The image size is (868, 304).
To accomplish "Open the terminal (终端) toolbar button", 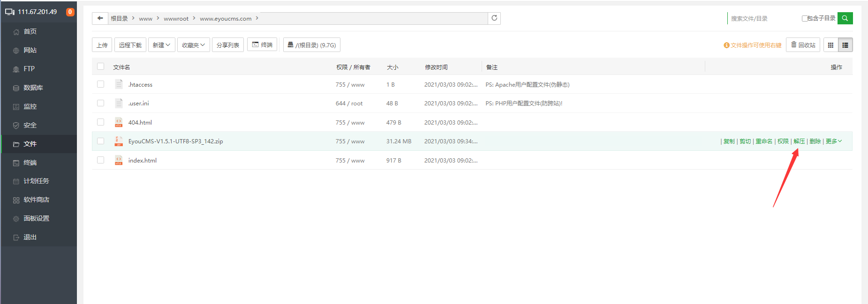I will click(262, 45).
